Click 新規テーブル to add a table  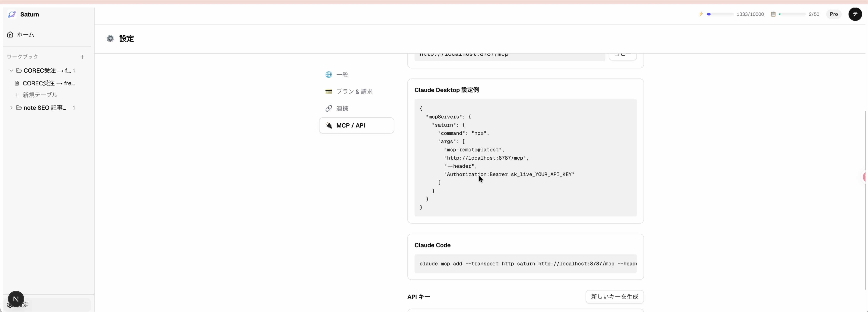(x=40, y=95)
